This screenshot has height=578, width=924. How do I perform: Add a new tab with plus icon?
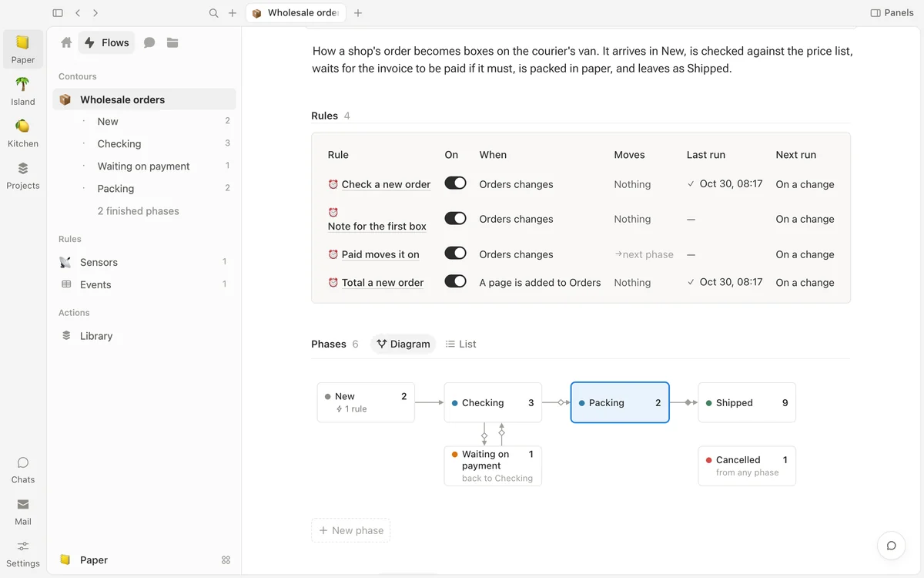(358, 13)
